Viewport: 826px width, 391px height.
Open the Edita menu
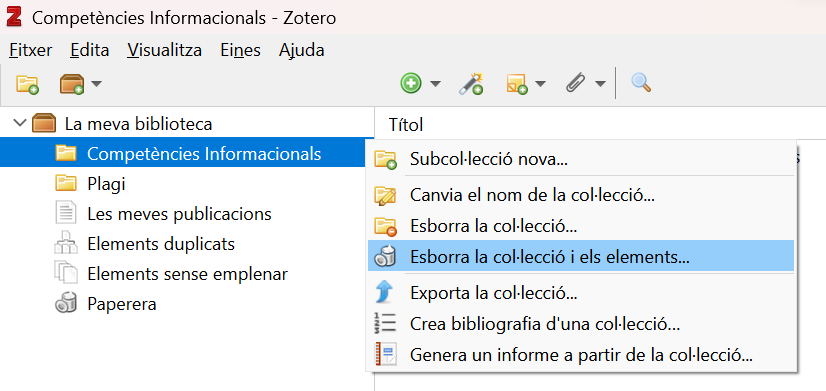pos(90,50)
